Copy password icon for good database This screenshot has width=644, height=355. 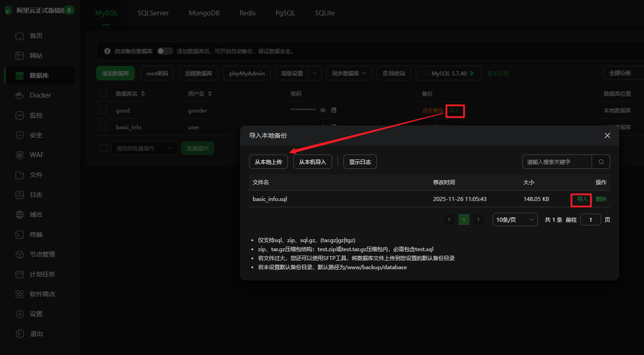(x=334, y=110)
